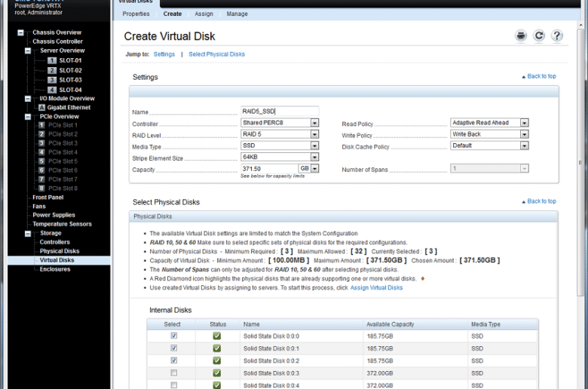The width and height of the screenshot is (588, 389).
Task: Click the PCIe Slot 4 number icon
Action: coord(41,152)
